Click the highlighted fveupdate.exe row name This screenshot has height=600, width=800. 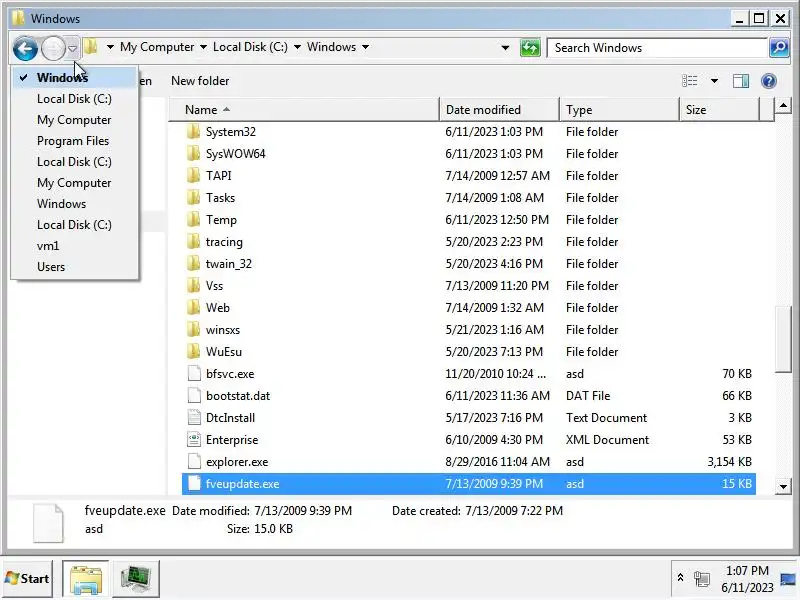point(242,484)
